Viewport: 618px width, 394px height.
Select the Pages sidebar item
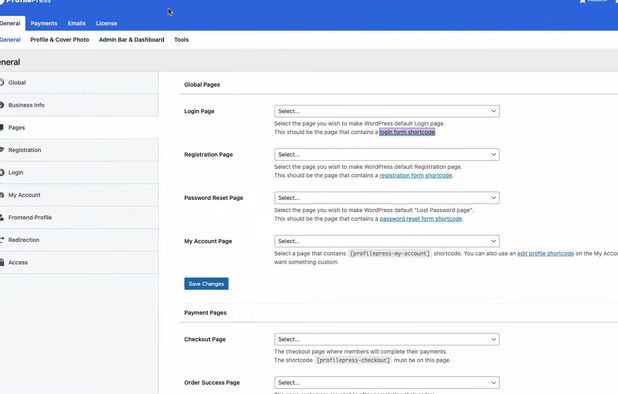click(79, 128)
